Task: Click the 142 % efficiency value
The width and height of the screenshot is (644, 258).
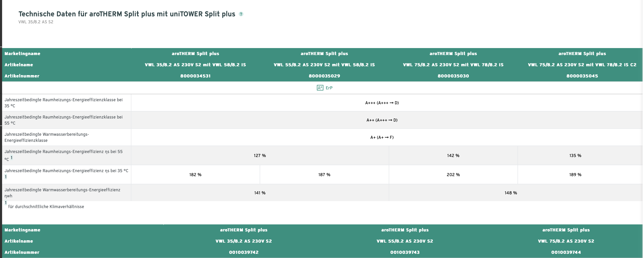Action: pos(453,156)
